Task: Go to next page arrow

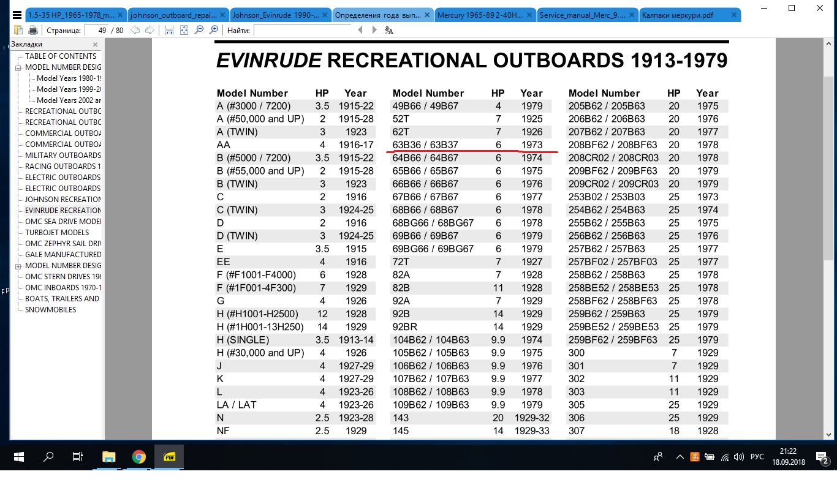Action: (149, 30)
